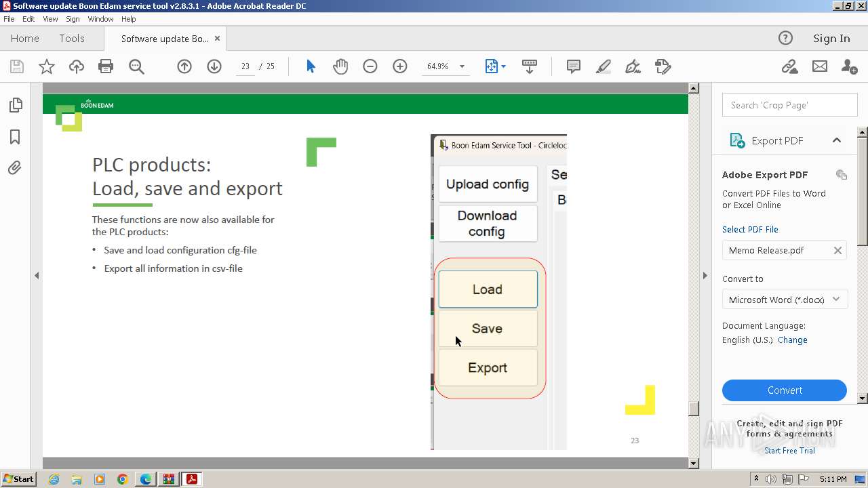Collapse the Export PDF section

[x=837, y=140]
